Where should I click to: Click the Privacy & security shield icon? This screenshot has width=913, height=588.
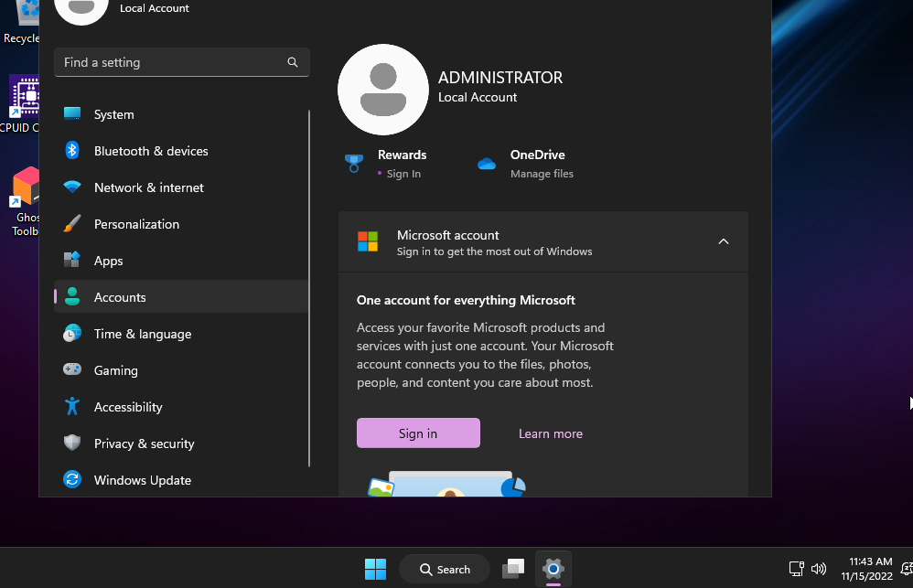point(72,444)
